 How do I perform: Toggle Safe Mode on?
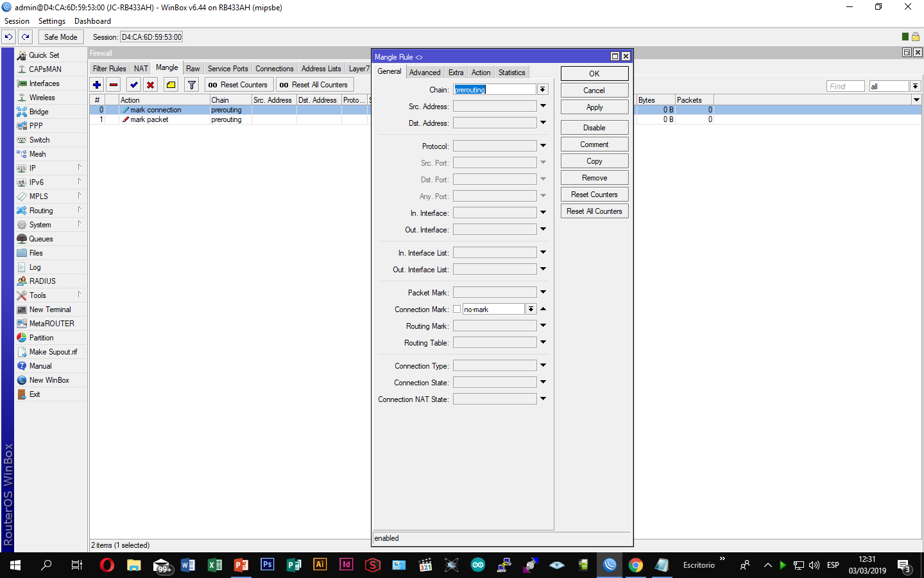click(61, 37)
